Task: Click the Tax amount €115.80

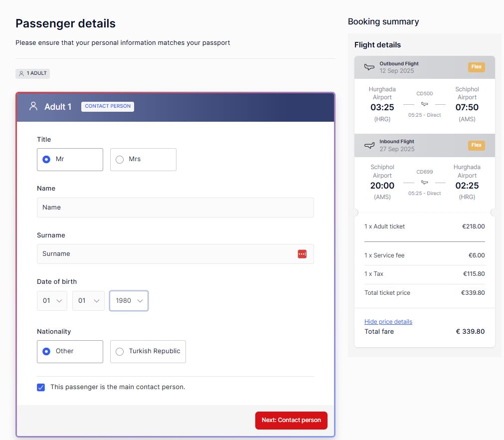Action: 474,274
